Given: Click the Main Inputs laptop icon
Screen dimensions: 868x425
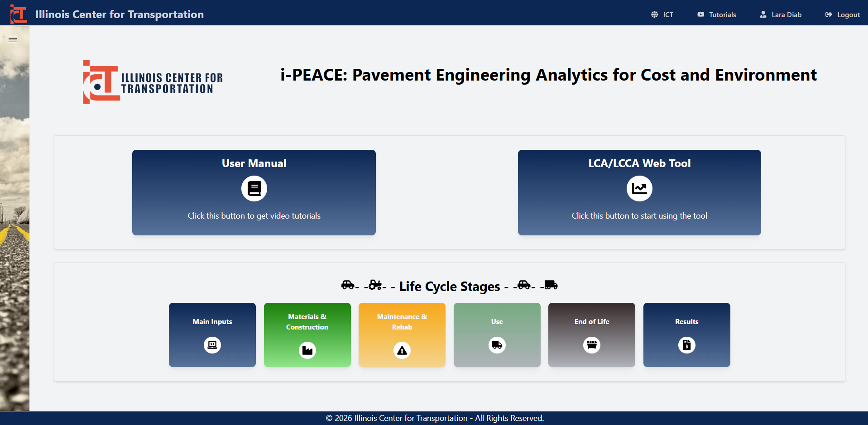Looking at the screenshot, I should click(212, 345).
